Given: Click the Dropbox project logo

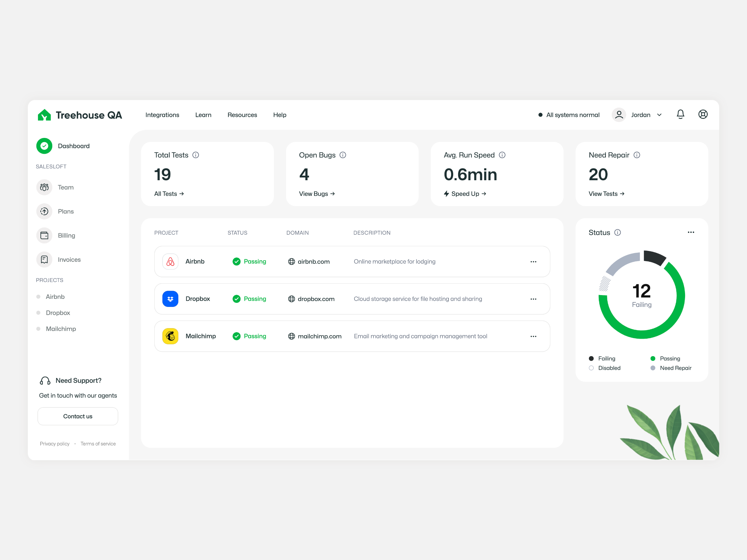Looking at the screenshot, I should [170, 299].
